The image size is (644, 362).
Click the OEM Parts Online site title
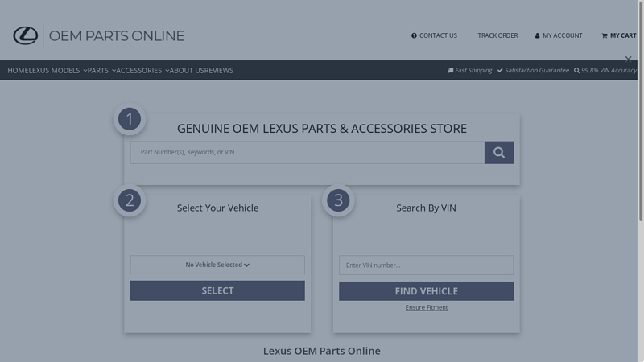click(117, 35)
